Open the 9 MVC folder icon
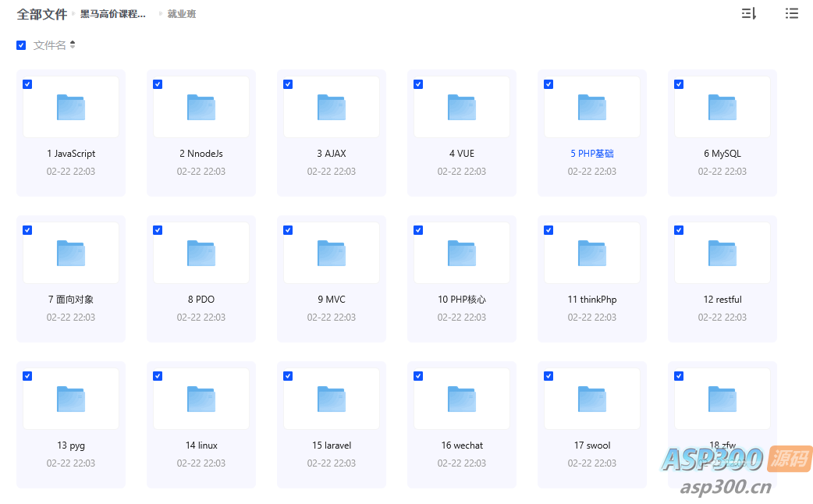 pos(332,253)
